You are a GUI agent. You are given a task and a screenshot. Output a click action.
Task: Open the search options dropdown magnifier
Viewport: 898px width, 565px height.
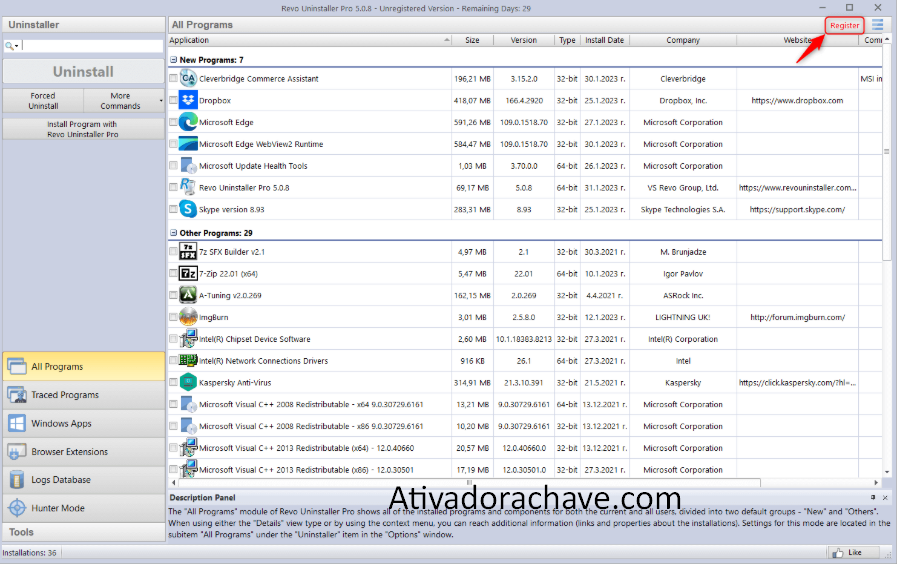coord(11,46)
